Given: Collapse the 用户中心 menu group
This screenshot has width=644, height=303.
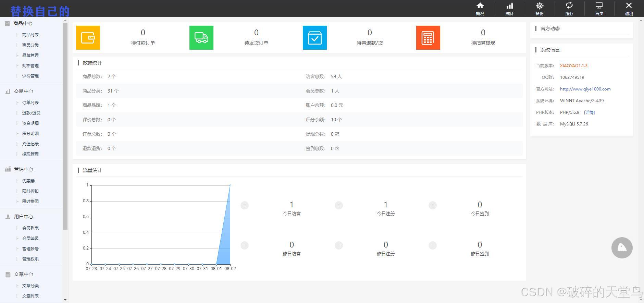Looking at the screenshot, I should (23, 217).
